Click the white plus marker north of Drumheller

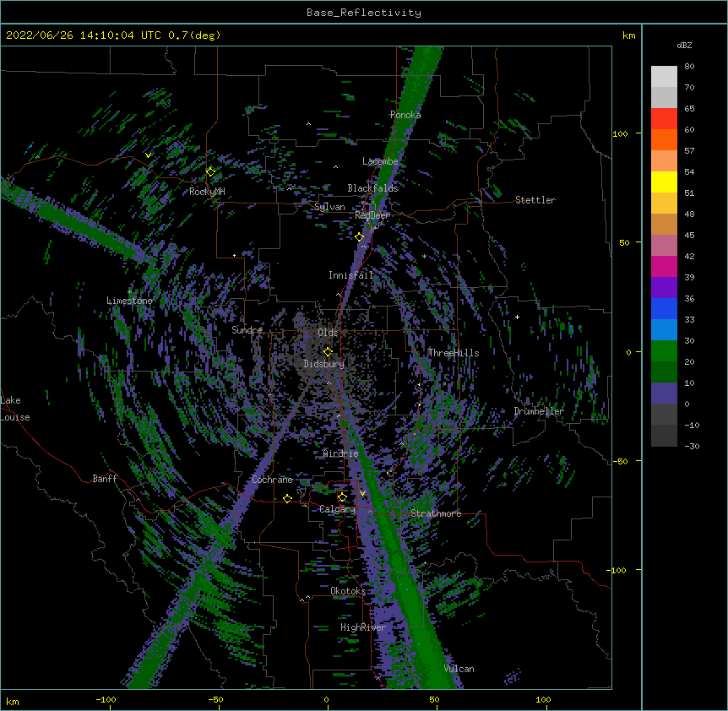(x=517, y=317)
